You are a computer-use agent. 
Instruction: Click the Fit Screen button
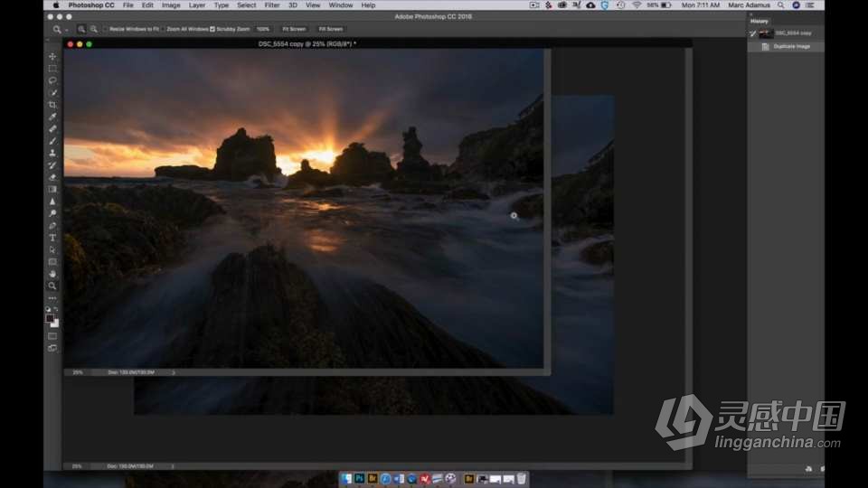coord(294,29)
